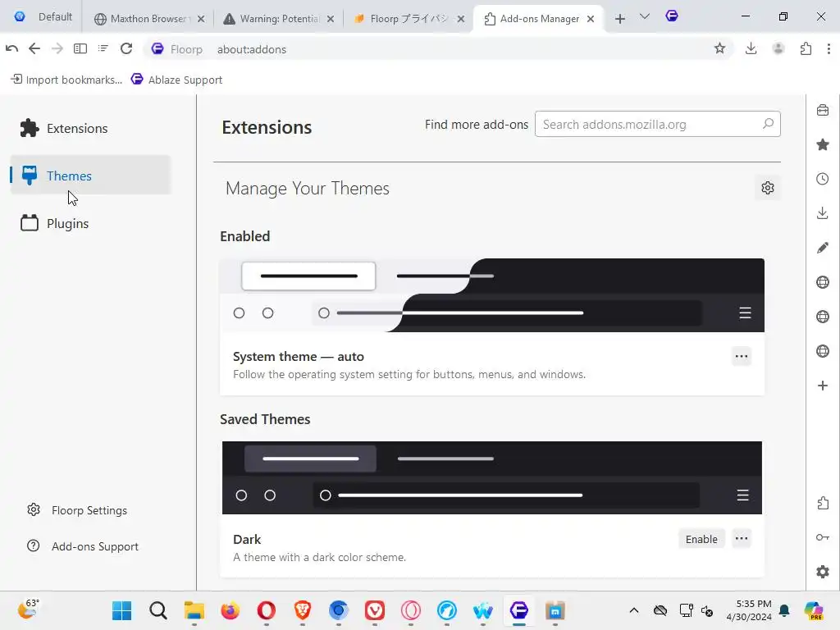The width and height of the screenshot is (840, 630).
Task: Open history clock in right sidebar
Action: [x=822, y=179]
